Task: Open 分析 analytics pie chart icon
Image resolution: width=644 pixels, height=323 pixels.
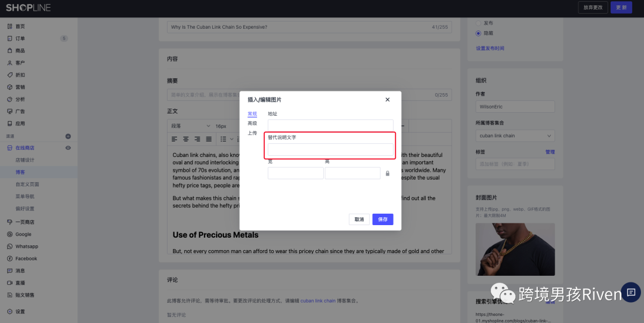Action: (10, 99)
